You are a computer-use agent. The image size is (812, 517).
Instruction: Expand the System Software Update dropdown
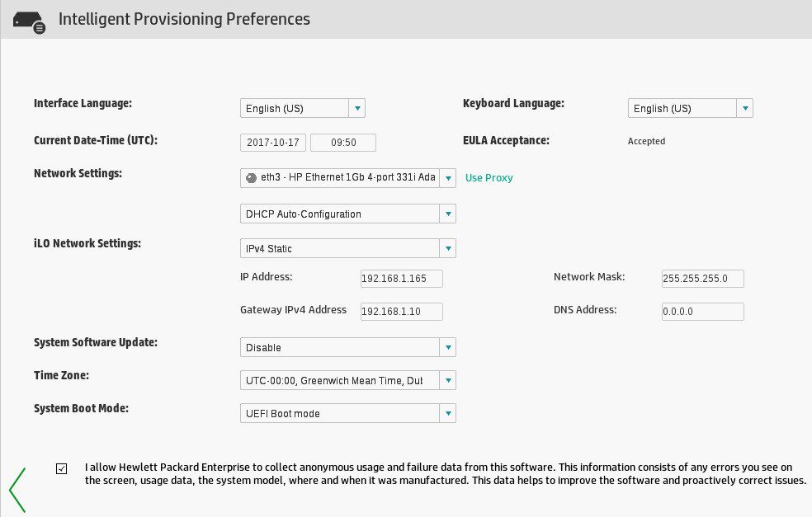(x=348, y=347)
